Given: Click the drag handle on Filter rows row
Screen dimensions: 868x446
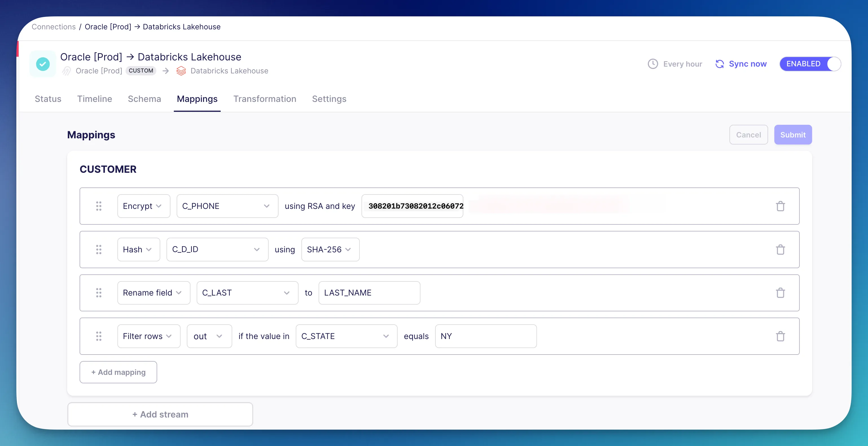Looking at the screenshot, I should 98,336.
